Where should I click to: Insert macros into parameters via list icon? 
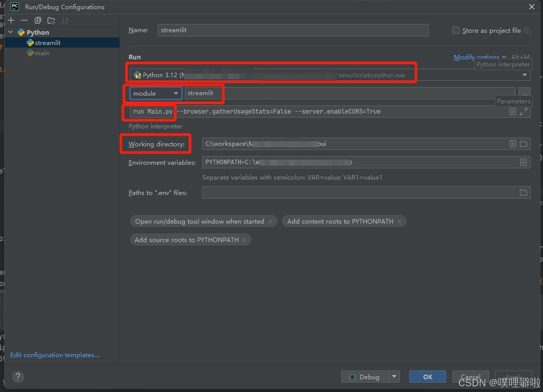[x=513, y=111]
